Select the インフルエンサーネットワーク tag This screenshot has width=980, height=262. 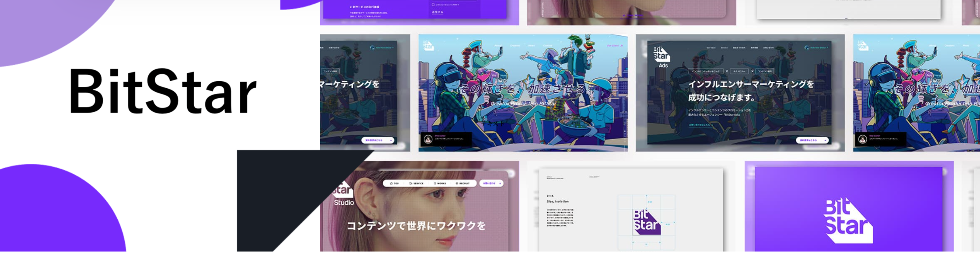(x=705, y=71)
